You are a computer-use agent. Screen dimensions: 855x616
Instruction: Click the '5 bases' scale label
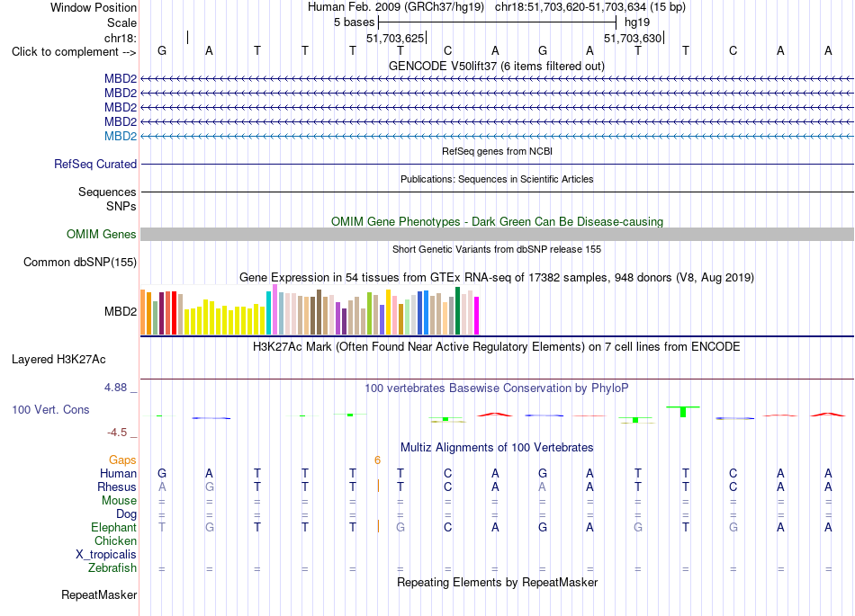pyautogui.click(x=355, y=22)
